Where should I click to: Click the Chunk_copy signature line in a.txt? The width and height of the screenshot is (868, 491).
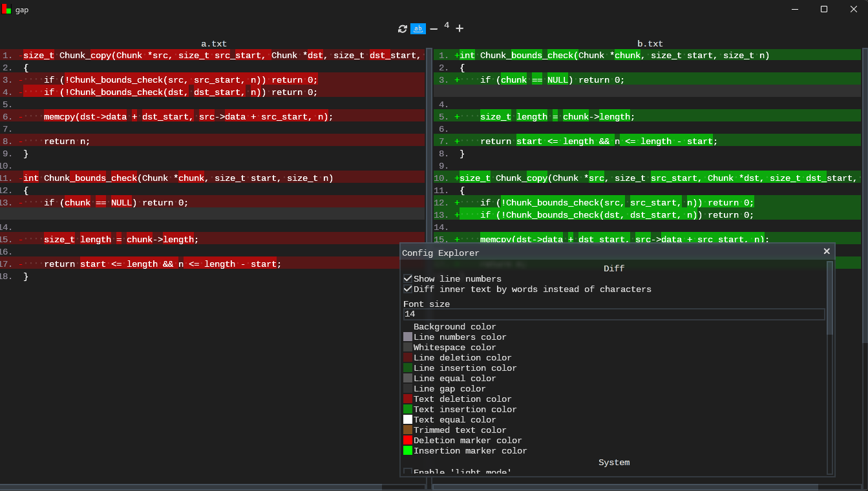[x=213, y=55]
